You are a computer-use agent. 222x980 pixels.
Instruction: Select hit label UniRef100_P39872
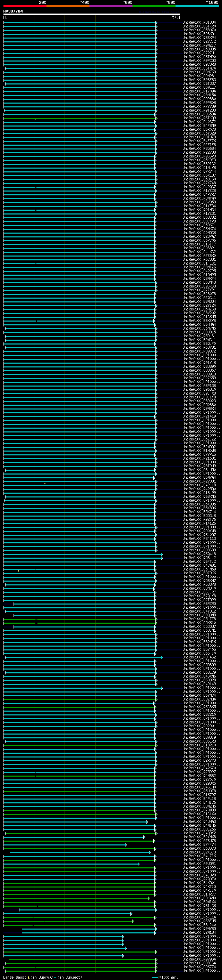pyautogui.click(x=199, y=351)
